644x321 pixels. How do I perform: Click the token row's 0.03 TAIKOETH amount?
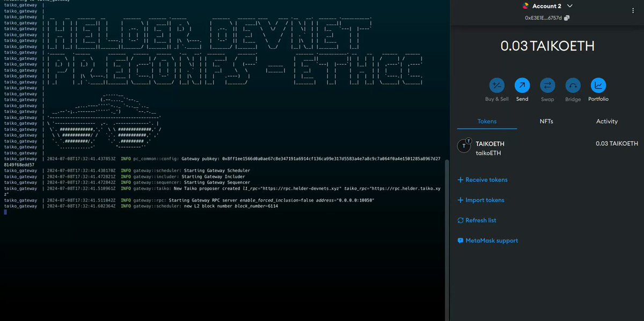(617, 144)
